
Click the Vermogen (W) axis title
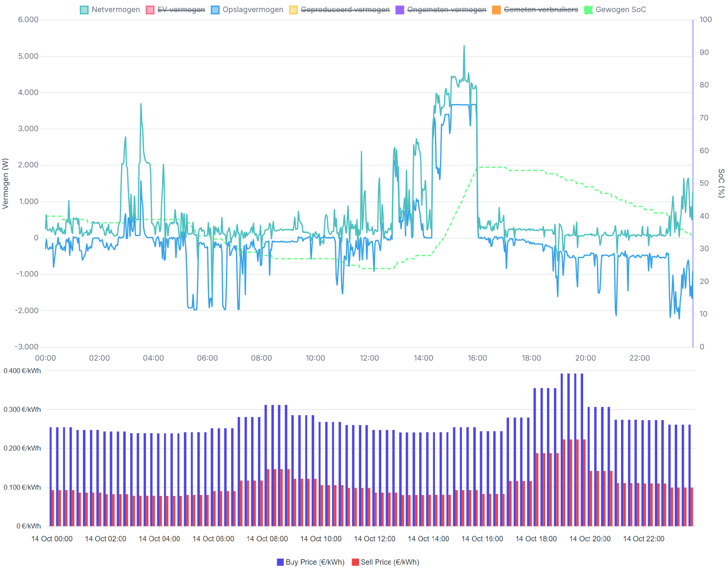(5, 183)
